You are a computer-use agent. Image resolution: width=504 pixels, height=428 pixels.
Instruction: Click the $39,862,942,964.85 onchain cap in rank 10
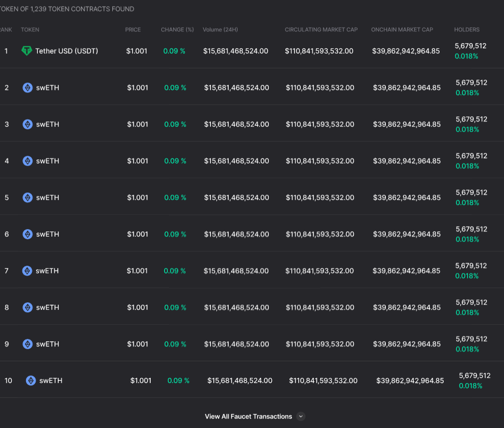[x=410, y=381]
